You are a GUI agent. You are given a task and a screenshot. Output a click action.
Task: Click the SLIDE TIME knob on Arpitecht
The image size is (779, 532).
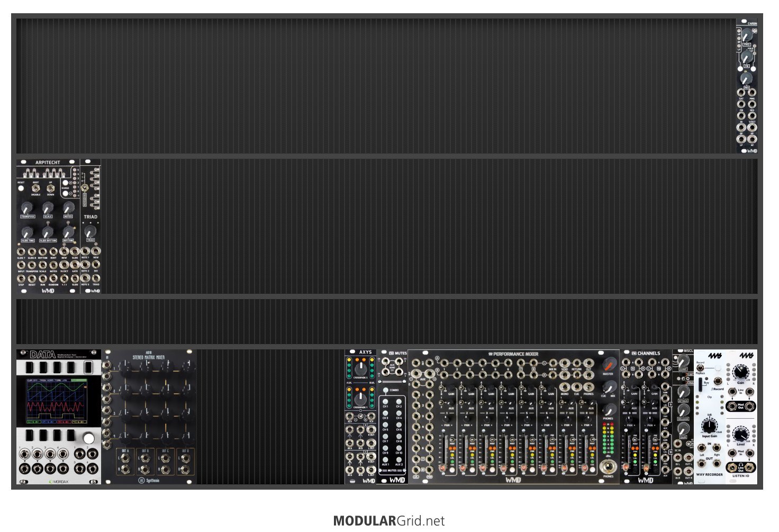click(27, 232)
